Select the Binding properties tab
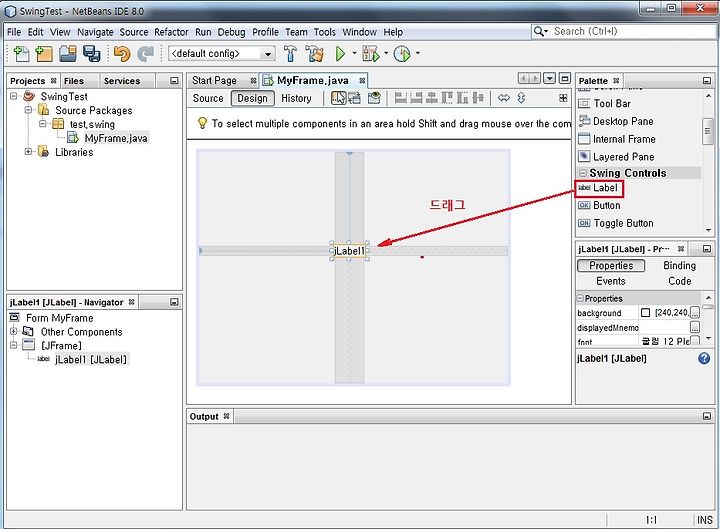720x529 pixels. [x=679, y=265]
